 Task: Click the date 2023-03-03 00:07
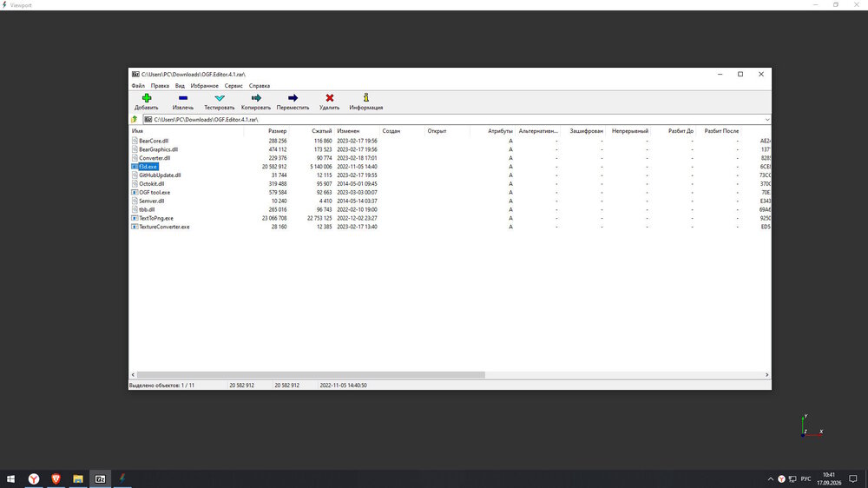coord(357,192)
